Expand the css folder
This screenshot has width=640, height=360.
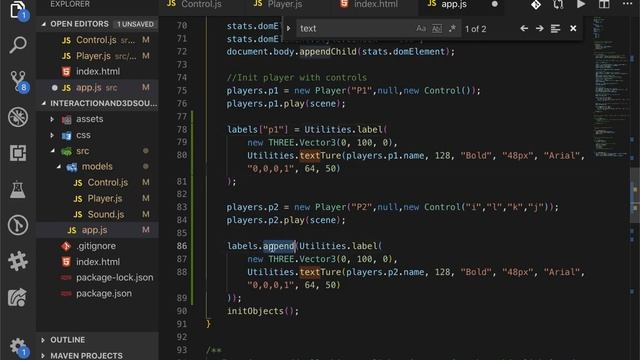tap(52, 135)
